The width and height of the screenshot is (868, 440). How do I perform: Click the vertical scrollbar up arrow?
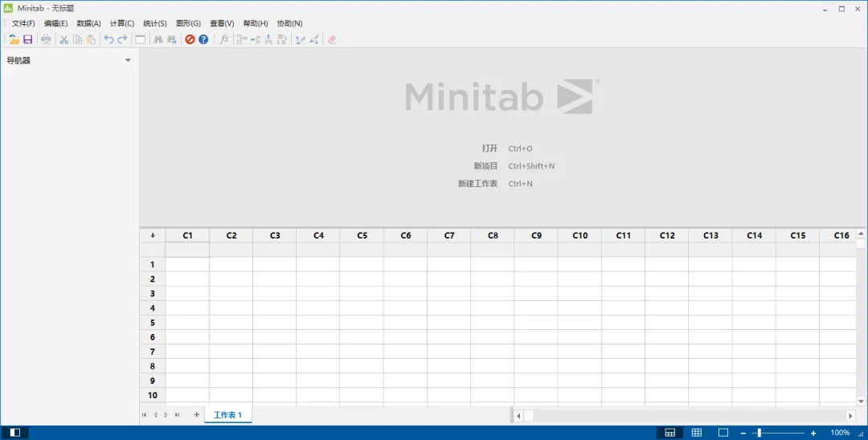point(861,234)
